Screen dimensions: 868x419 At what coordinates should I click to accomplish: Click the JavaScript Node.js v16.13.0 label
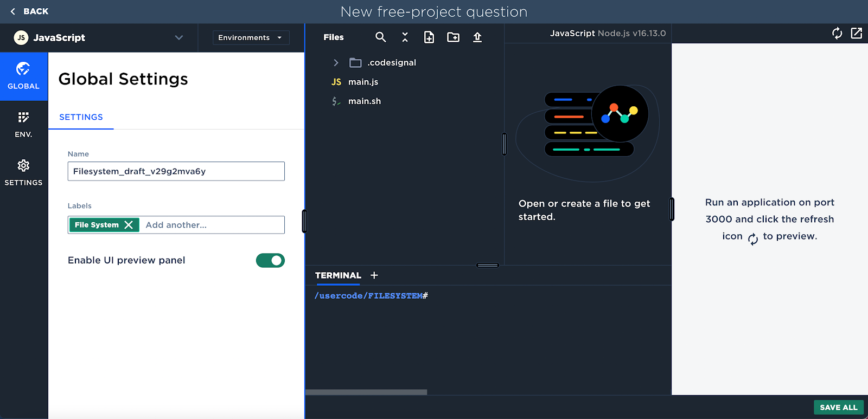pos(608,33)
